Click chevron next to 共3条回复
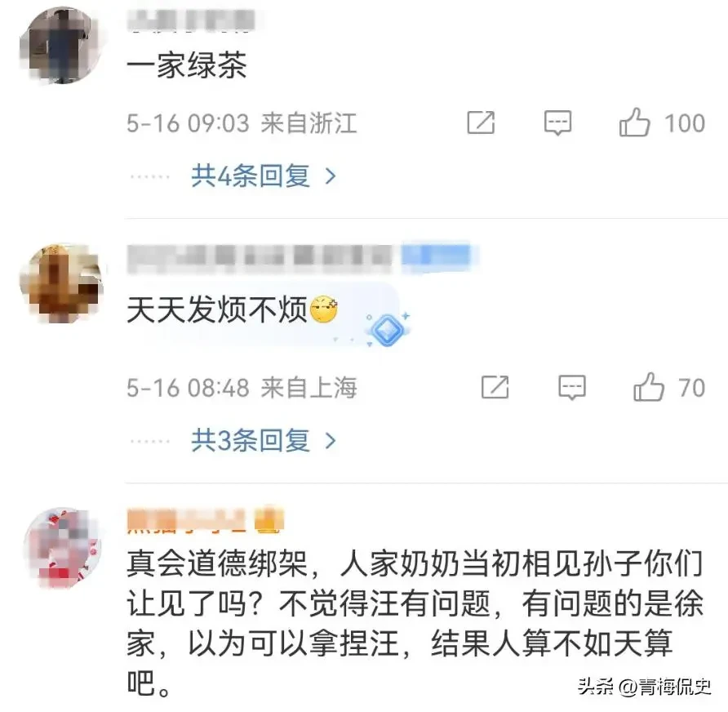Image resolution: width=728 pixels, height=712 pixels. point(331,441)
